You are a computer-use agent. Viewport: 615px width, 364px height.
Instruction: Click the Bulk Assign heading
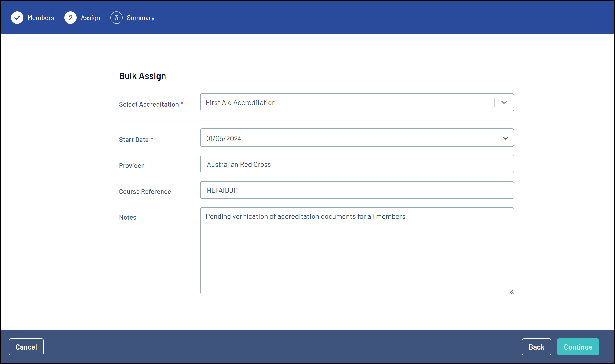(x=142, y=76)
